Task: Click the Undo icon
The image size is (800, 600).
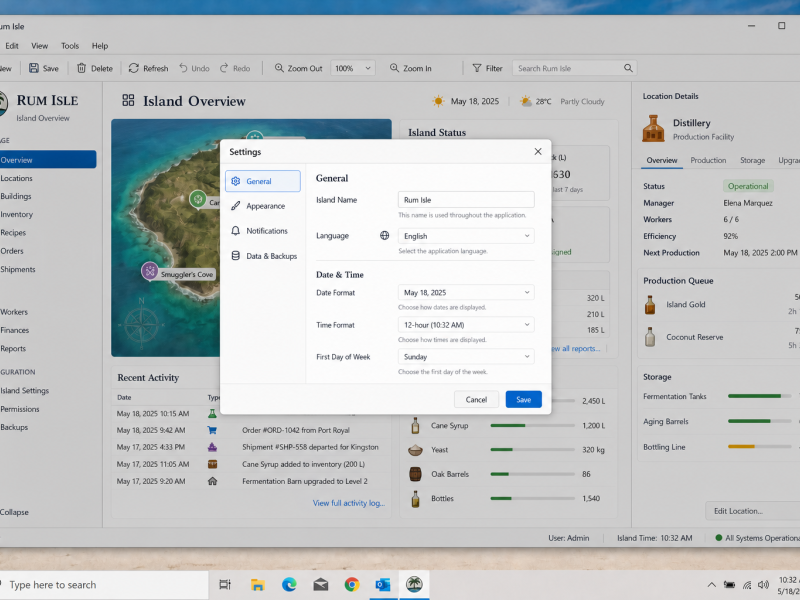Action: click(183, 68)
